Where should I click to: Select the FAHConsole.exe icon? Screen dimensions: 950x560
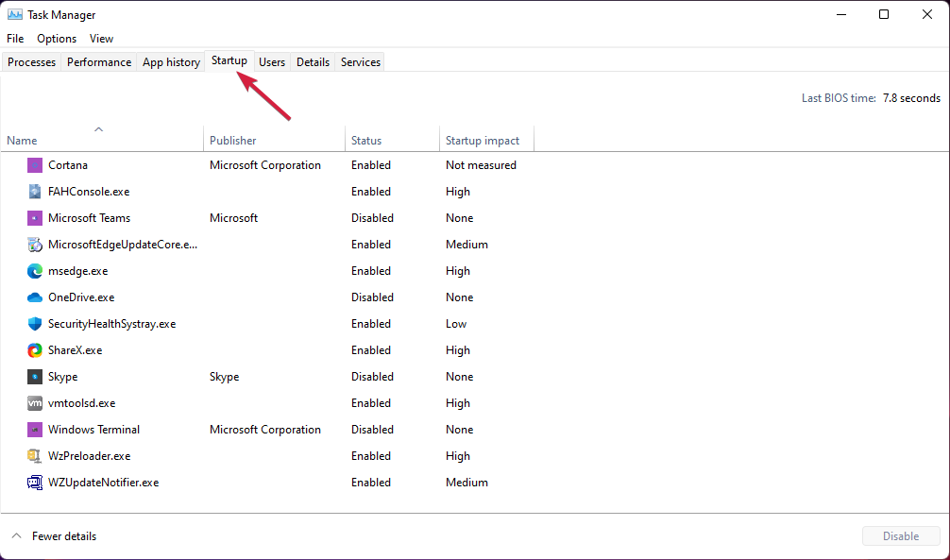pyautogui.click(x=35, y=192)
